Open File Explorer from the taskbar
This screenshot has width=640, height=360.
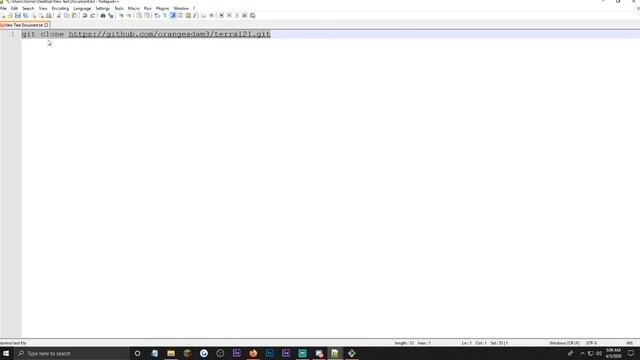pos(171,353)
